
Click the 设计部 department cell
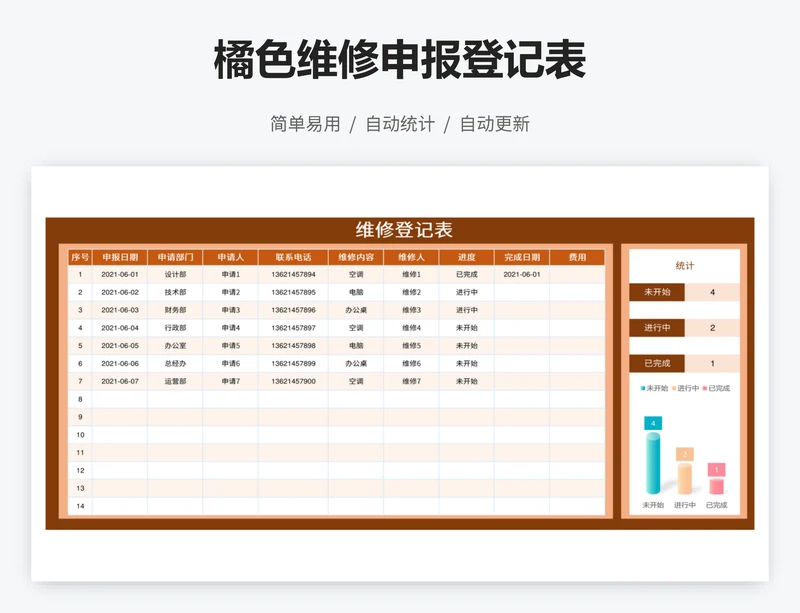[175, 275]
